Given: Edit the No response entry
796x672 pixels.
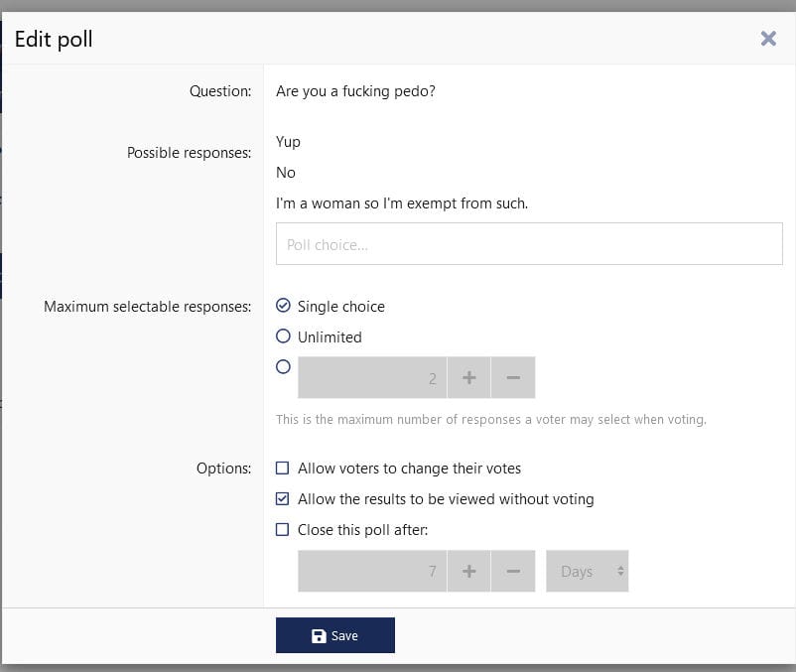Looking at the screenshot, I should point(286,173).
